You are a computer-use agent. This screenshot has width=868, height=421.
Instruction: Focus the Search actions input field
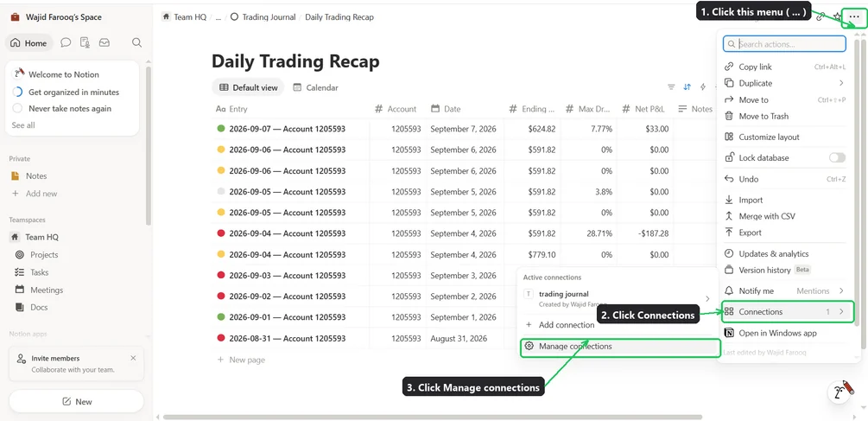click(x=785, y=44)
